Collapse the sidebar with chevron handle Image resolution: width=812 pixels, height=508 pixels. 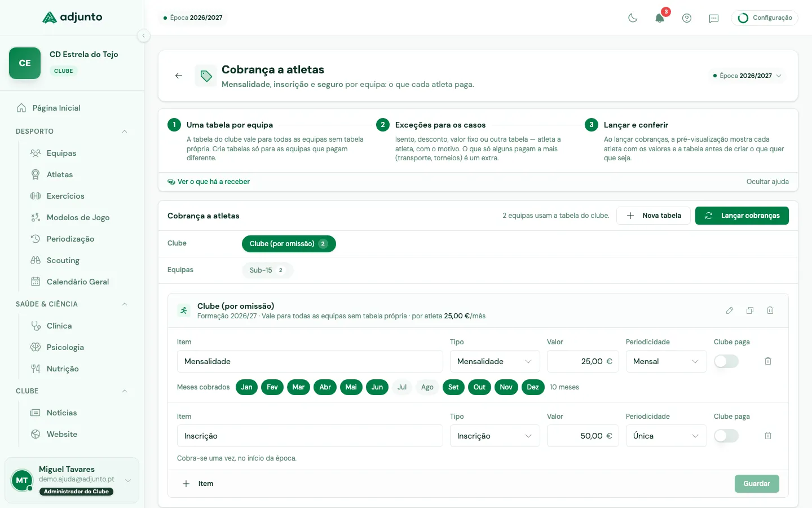pyautogui.click(x=144, y=36)
